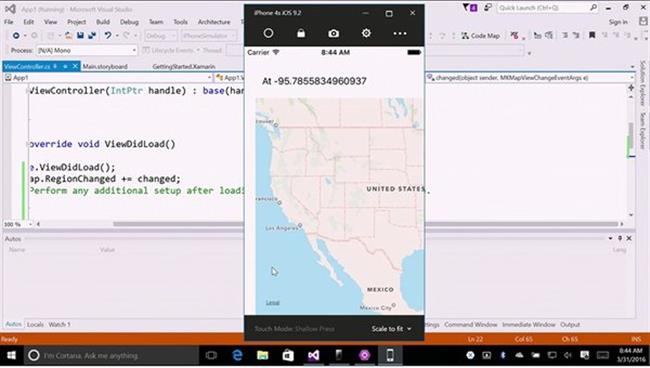Click the Quick Launch search magnifier icon

[x=594, y=7]
